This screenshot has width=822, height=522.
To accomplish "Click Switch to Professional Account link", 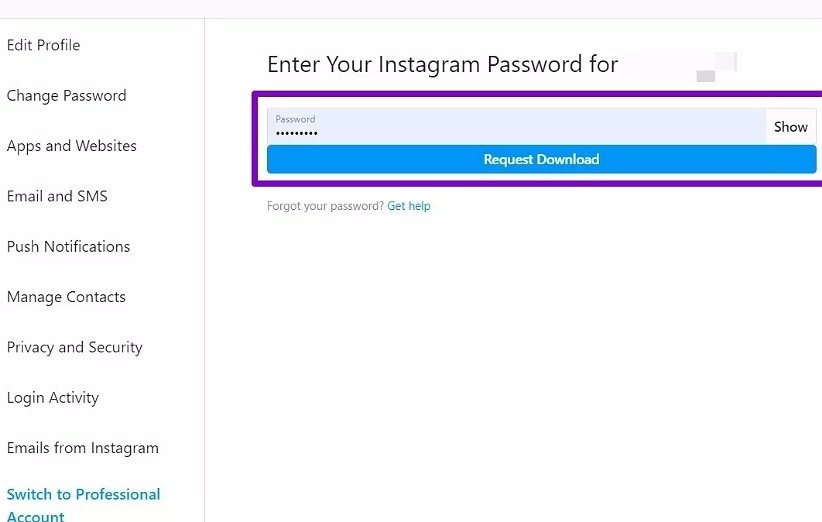I will click(x=83, y=504).
